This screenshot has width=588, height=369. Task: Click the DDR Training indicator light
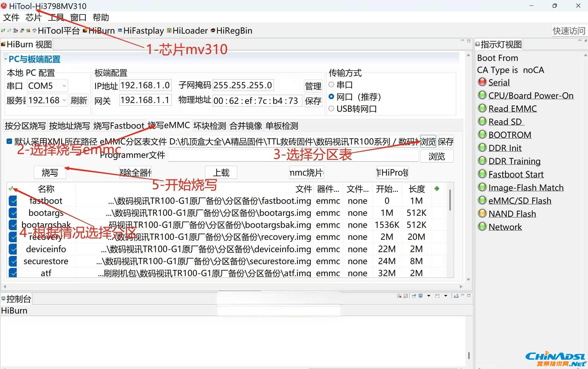(482, 160)
